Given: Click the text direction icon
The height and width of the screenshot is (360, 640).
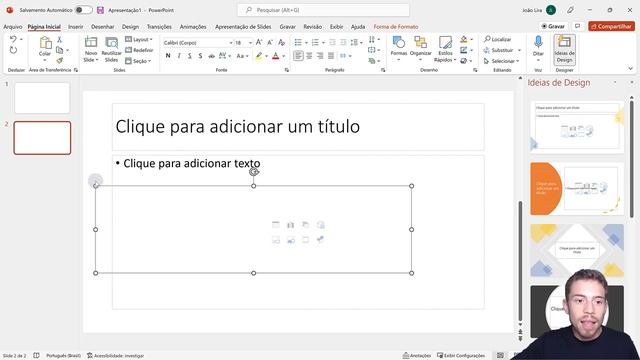Looking at the screenshot, I should coord(372,40).
